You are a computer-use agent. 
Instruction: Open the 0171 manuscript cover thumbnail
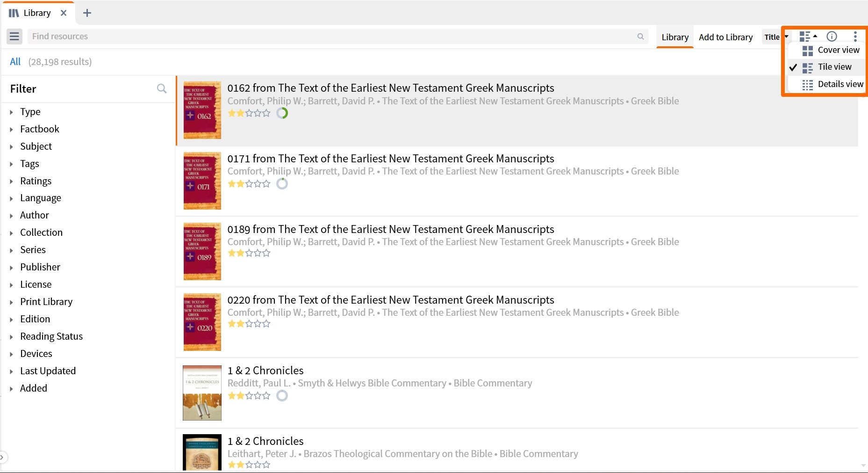coord(202,181)
